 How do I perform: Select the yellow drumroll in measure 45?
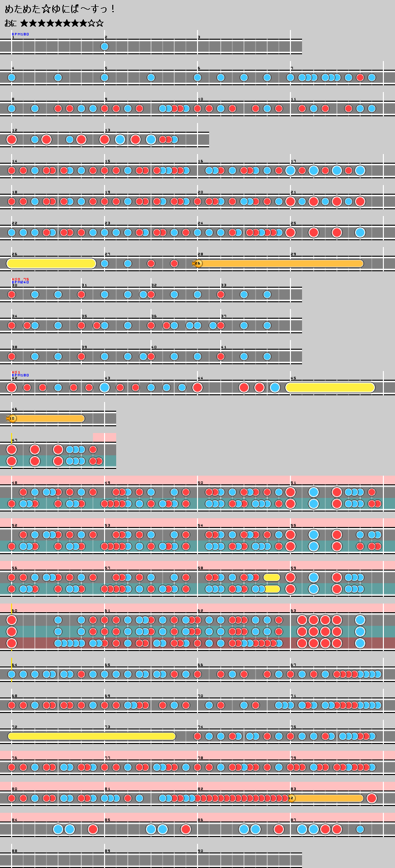(330, 387)
